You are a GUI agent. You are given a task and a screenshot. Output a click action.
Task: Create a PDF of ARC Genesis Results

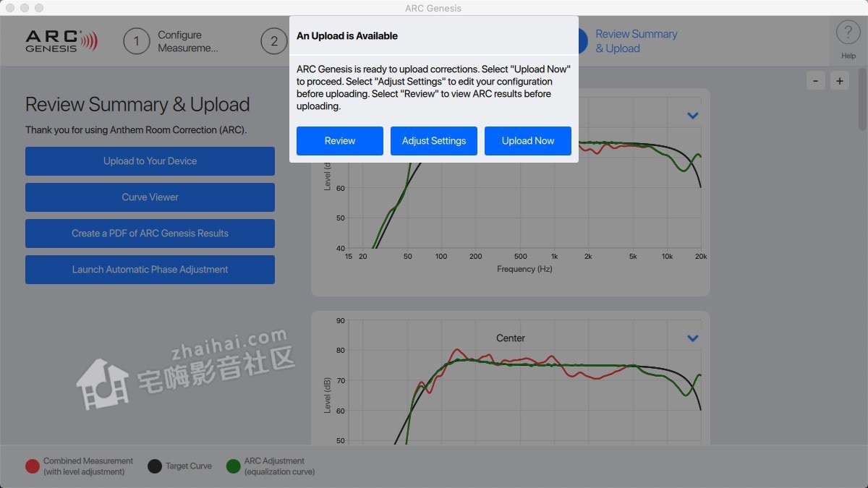(x=150, y=234)
